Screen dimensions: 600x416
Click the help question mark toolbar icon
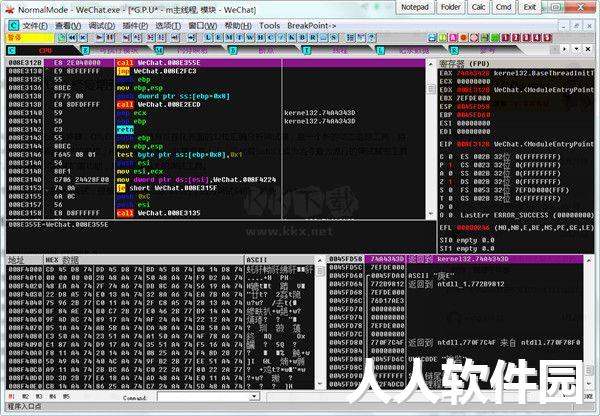[x=371, y=38]
